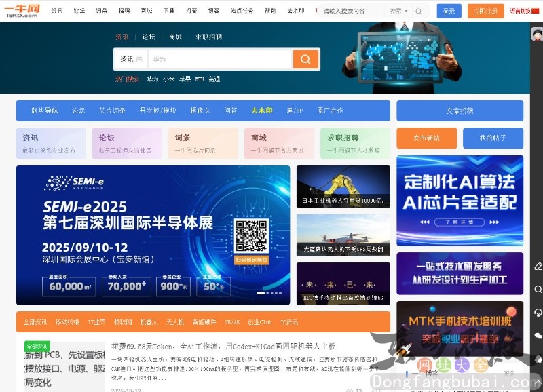The width and height of the screenshot is (543, 392).
Task: Open the 词条 category card
Action: tap(203, 143)
